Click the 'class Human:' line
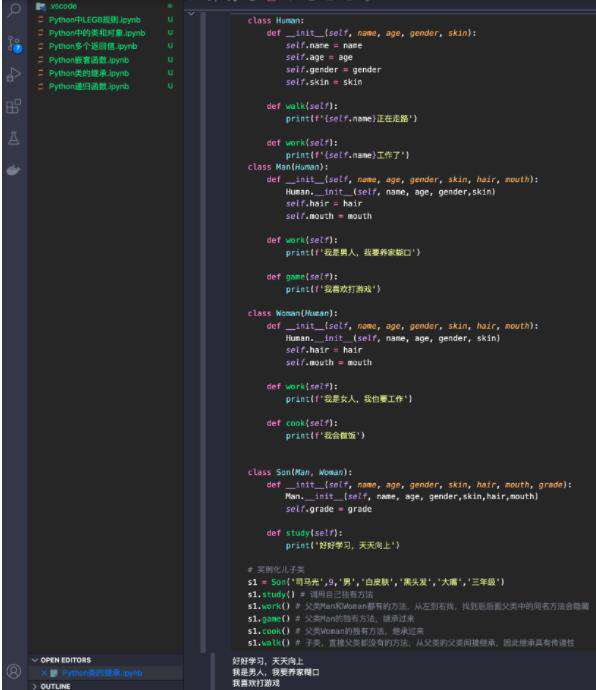Image resolution: width=596 pixels, height=690 pixels. [276, 21]
